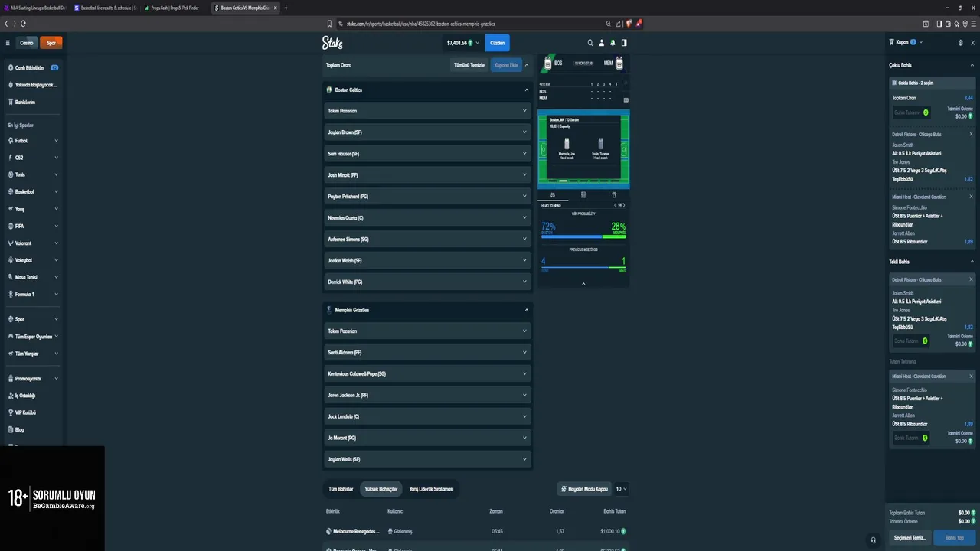Screen dimensions: 980x551
Task: Select the Yarış Liderlik Sıralaması tab
Action: tap(431, 489)
